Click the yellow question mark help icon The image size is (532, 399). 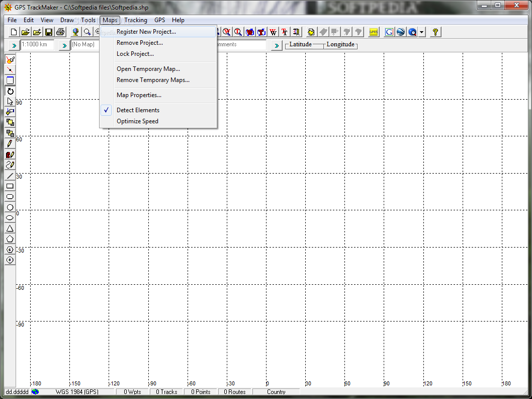point(435,32)
